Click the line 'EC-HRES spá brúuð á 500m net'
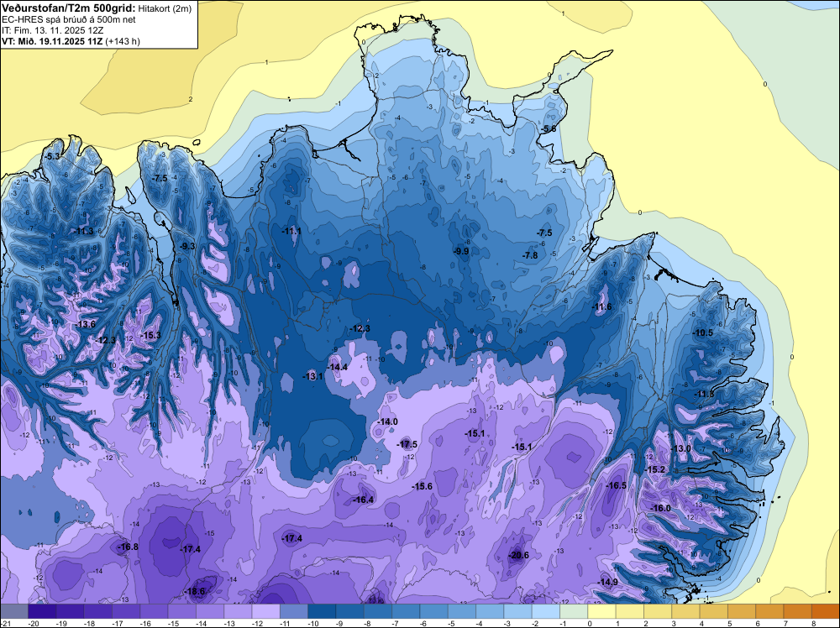 pos(69,19)
